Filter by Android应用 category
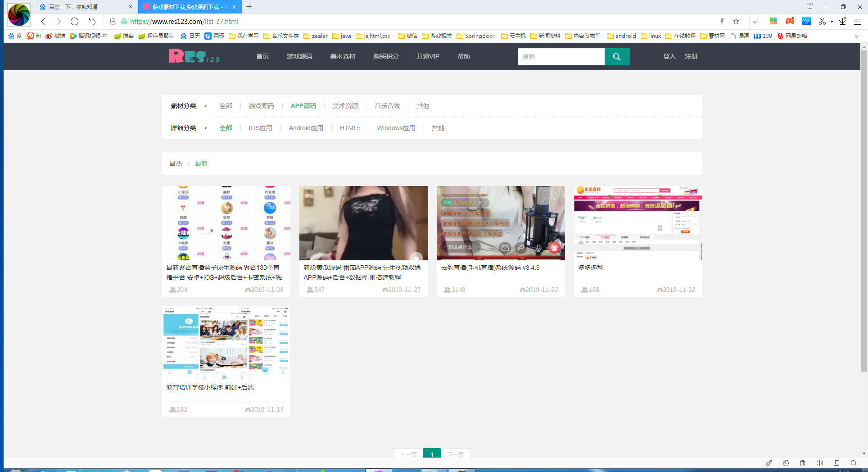 pyautogui.click(x=306, y=128)
